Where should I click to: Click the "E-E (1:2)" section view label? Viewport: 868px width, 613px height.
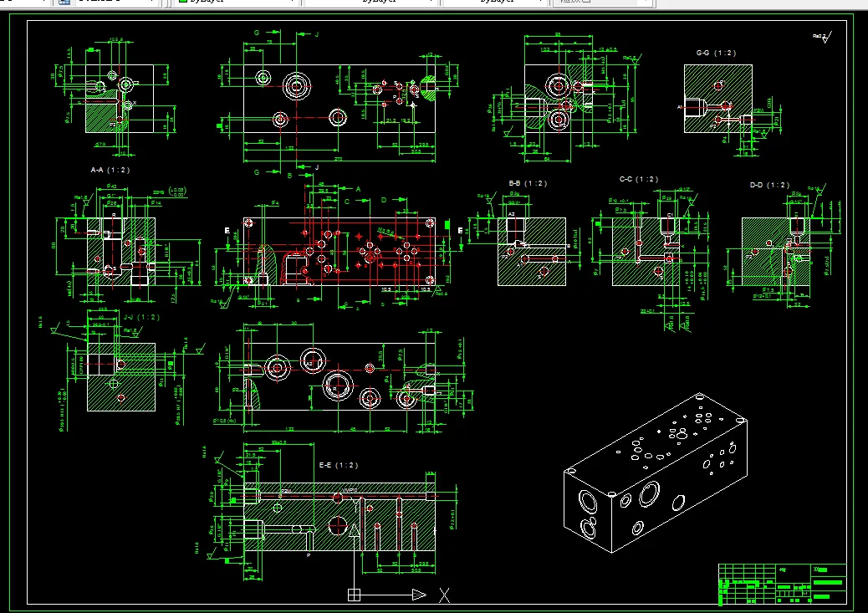pyautogui.click(x=338, y=465)
